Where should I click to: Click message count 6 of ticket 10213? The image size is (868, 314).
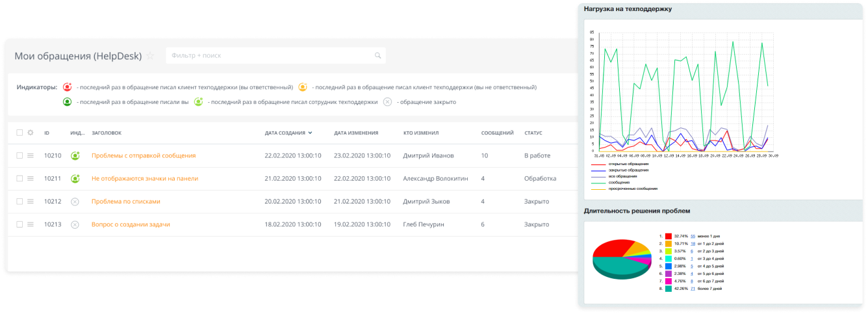(x=483, y=224)
